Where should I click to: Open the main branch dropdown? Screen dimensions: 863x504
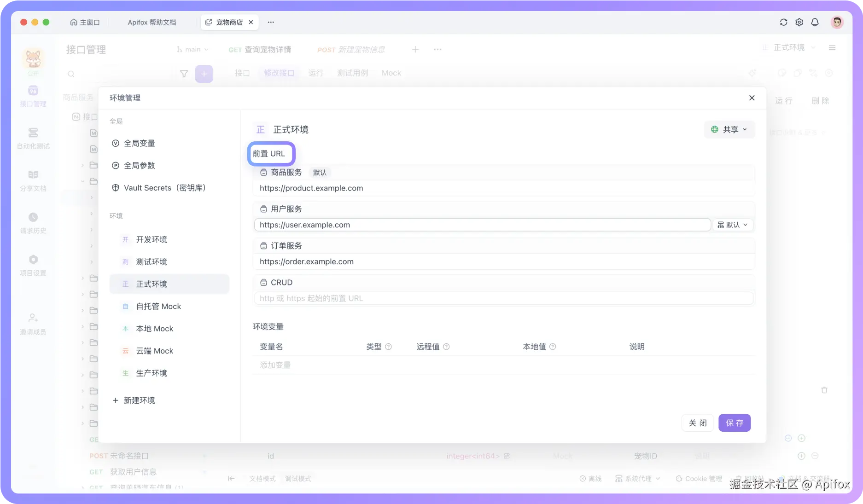click(192, 49)
